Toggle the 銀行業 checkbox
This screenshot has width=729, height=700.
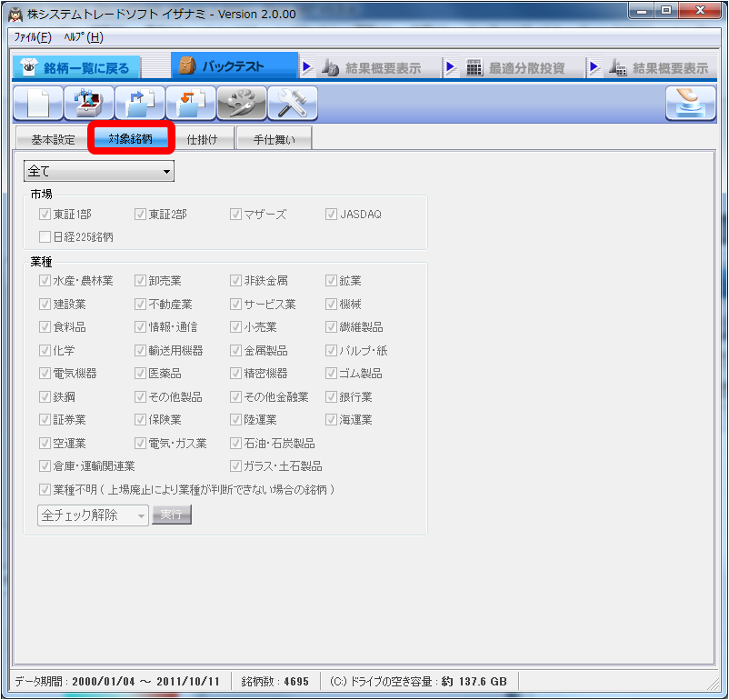(331, 396)
